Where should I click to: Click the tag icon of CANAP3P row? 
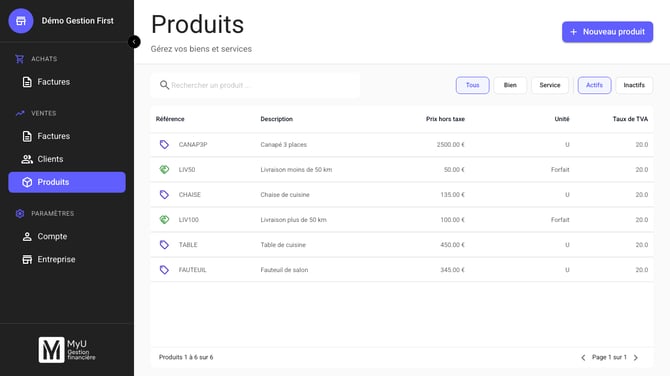tap(164, 144)
